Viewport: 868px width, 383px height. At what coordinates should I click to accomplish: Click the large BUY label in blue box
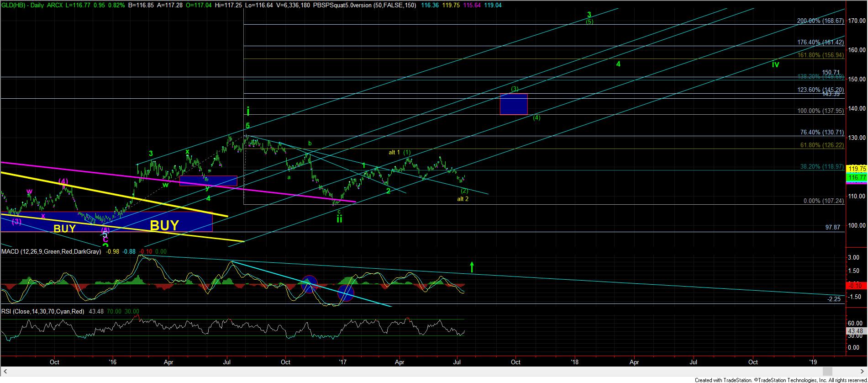[x=164, y=225]
